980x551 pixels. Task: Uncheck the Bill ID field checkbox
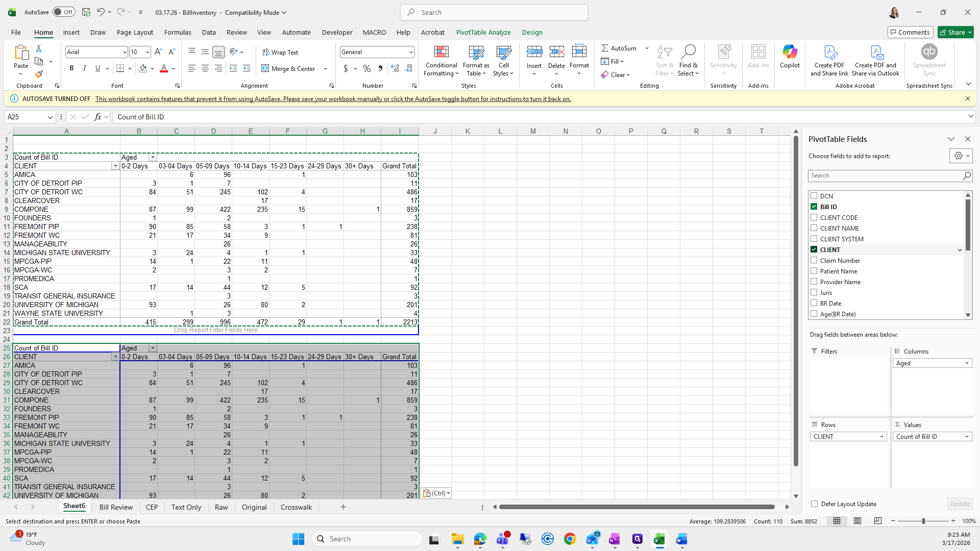(x=814, y=207)
